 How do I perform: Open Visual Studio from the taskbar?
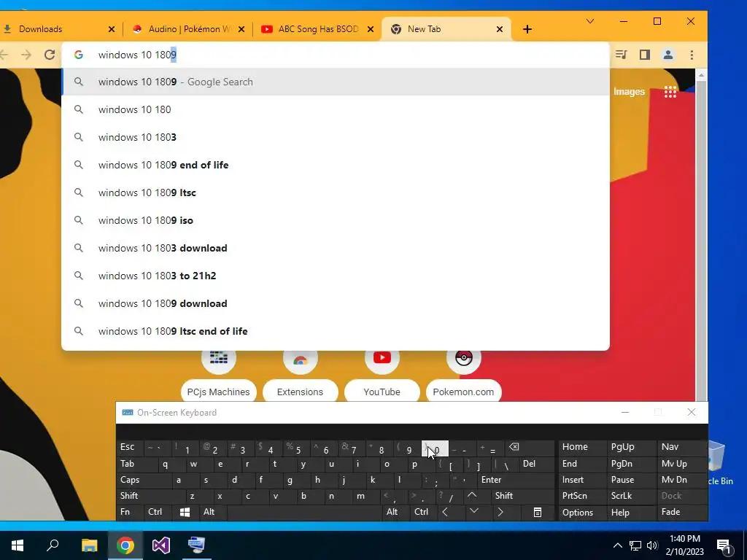tap(161, 545)
